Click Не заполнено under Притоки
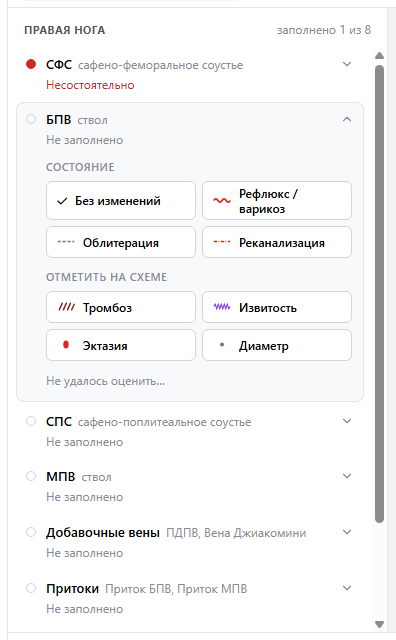Screen dimensions: 396x640 pyautogui.click(x=85, y=609)
